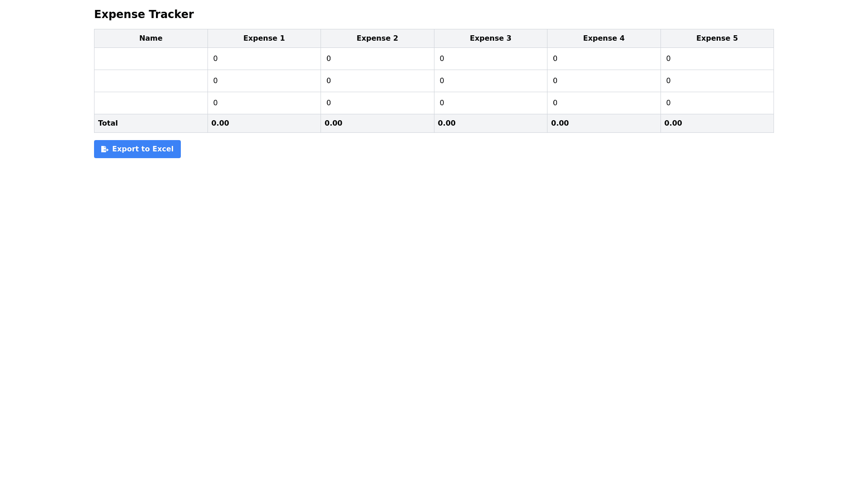The width and height of the screenshot is (868, 488).
Task: Click the Expense 5 column header
Action: pos(717,38)
